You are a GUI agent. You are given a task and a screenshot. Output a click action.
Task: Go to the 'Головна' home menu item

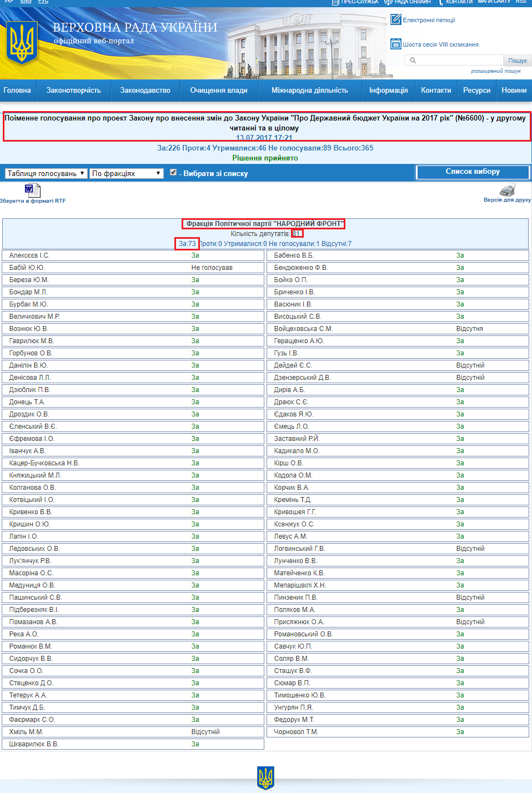tap(17, 91)
